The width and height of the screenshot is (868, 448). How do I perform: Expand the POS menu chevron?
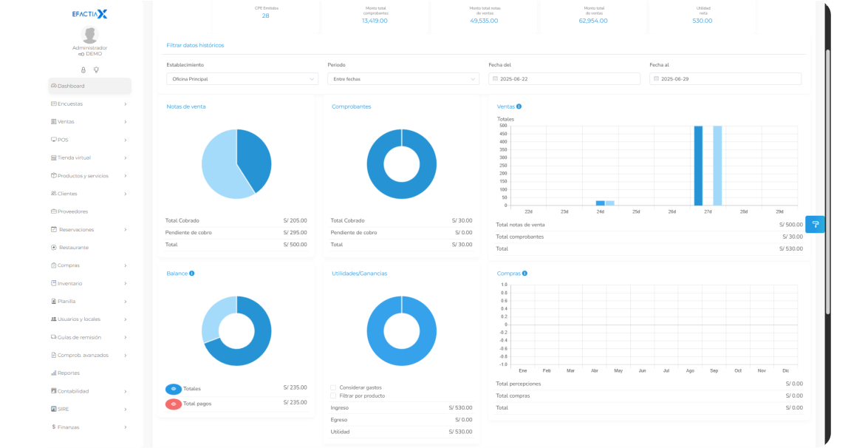coord(126,140)
